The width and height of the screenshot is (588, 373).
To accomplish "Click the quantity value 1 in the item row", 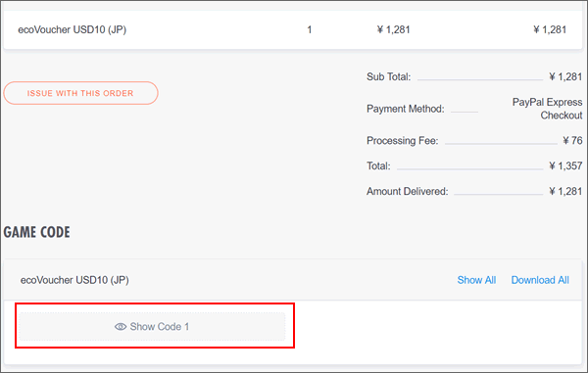I will point(310,29).
